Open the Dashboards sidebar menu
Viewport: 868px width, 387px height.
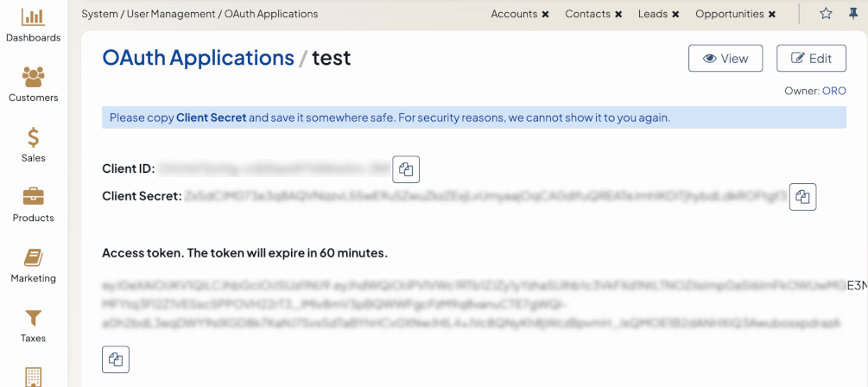click(33, 25)
